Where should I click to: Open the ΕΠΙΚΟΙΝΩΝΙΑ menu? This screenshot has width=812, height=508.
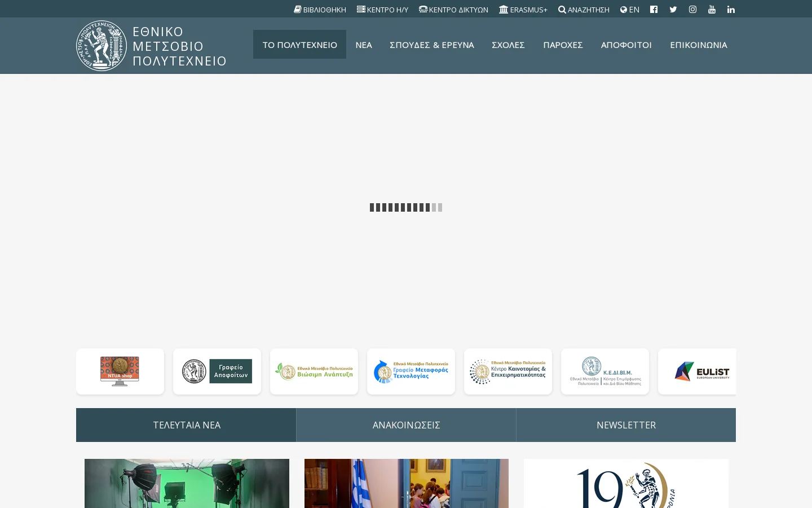699,45
